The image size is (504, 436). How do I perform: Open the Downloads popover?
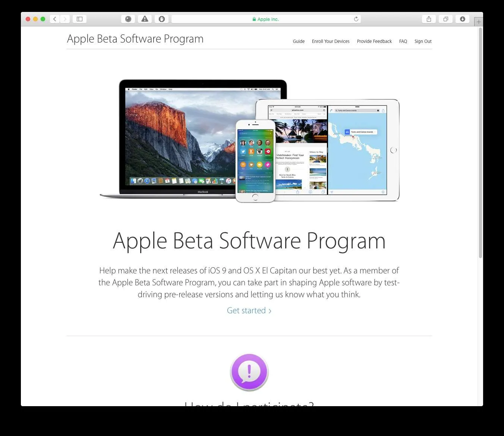[463, 19]
